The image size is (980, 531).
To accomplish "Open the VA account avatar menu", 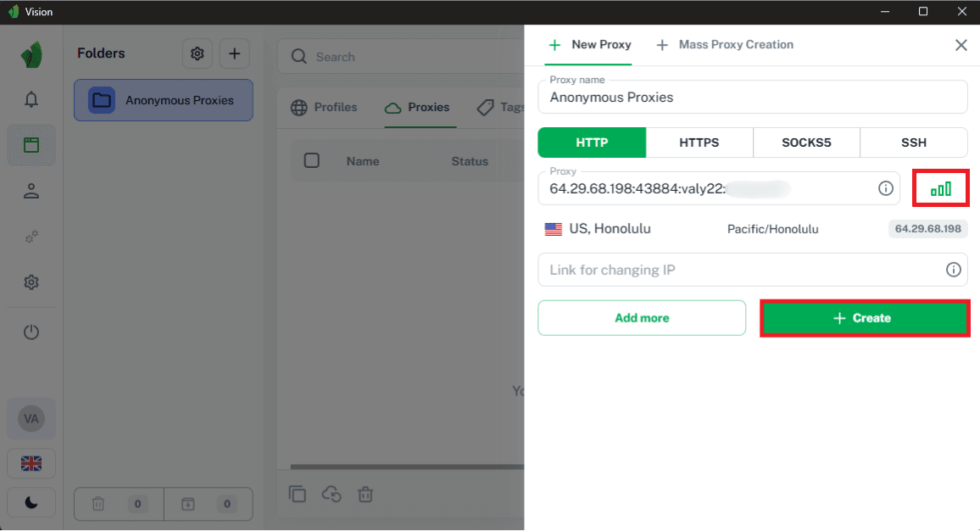I will [31, 418].
